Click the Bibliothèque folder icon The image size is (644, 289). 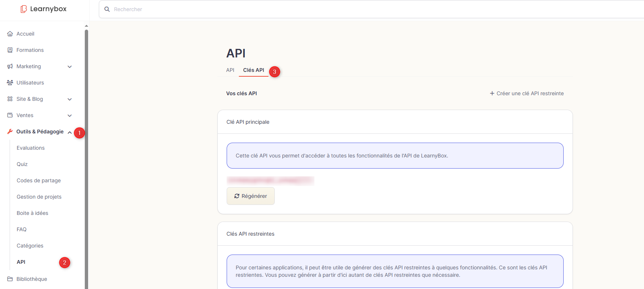(10, 279)
